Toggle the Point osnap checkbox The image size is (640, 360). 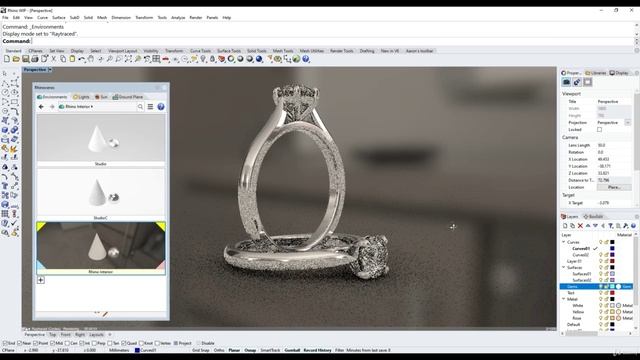point(36,343)
